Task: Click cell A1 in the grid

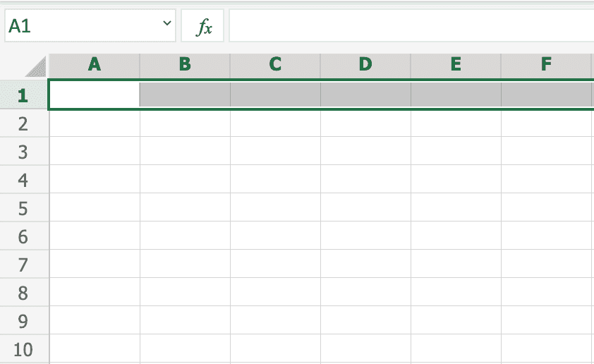Action: tap(95, 95)
